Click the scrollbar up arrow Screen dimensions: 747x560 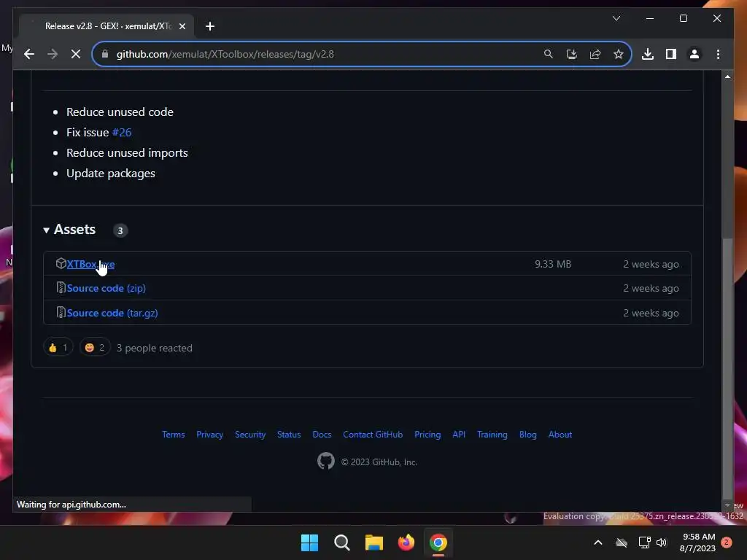[727, 76]
